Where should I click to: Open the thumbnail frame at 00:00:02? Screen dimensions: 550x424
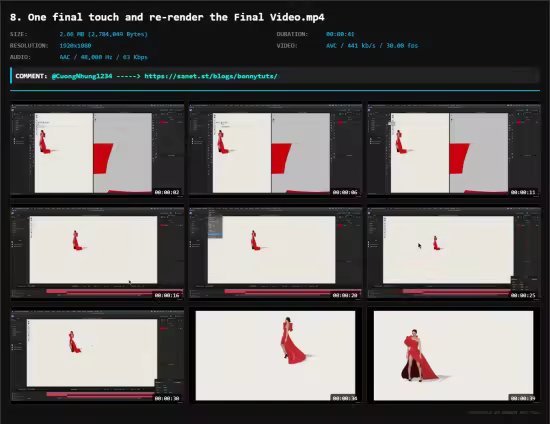click(97, 149)
